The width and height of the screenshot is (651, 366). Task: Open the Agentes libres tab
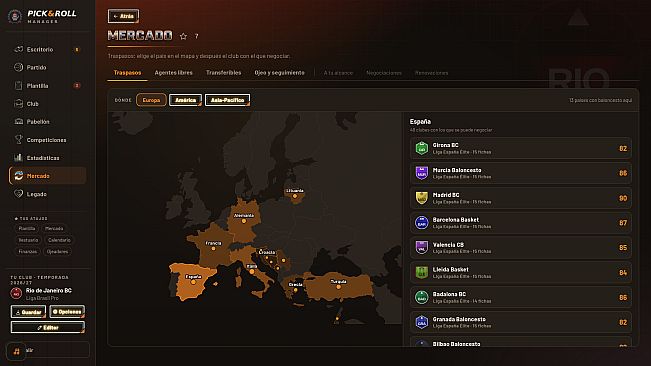pyautogui.click(x=174, y=73)
